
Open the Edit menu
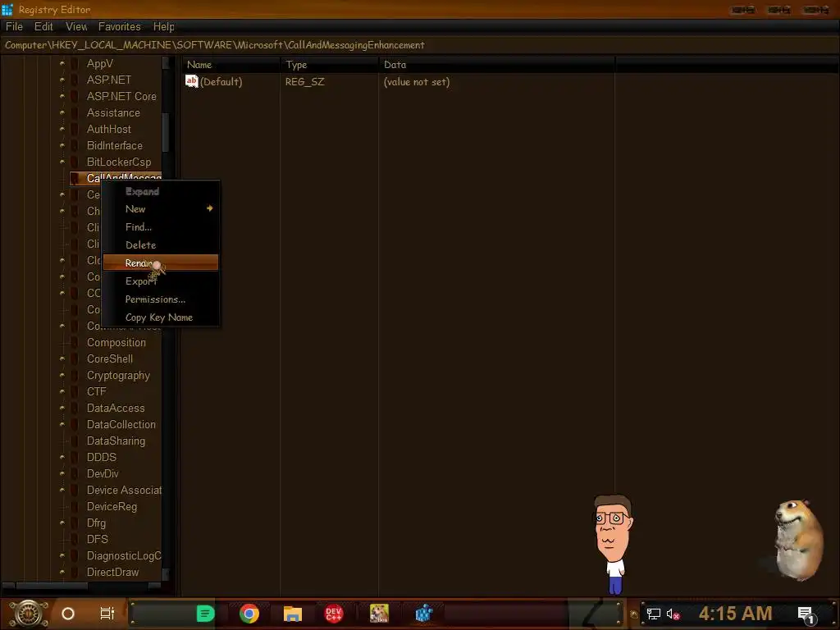tap(44, 26)
